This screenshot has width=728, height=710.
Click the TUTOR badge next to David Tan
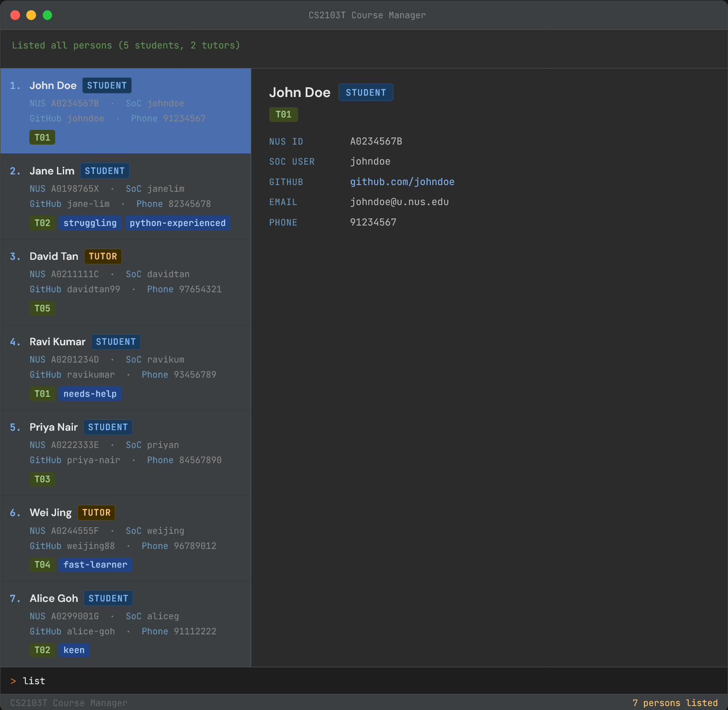click(103, 257)
